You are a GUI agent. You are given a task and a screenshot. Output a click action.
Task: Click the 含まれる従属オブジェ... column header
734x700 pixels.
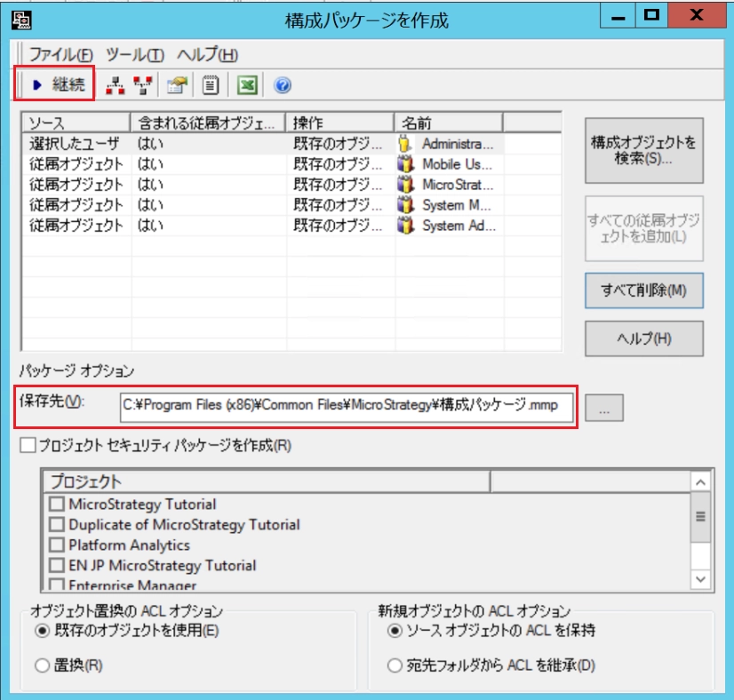tap(208, 123)
